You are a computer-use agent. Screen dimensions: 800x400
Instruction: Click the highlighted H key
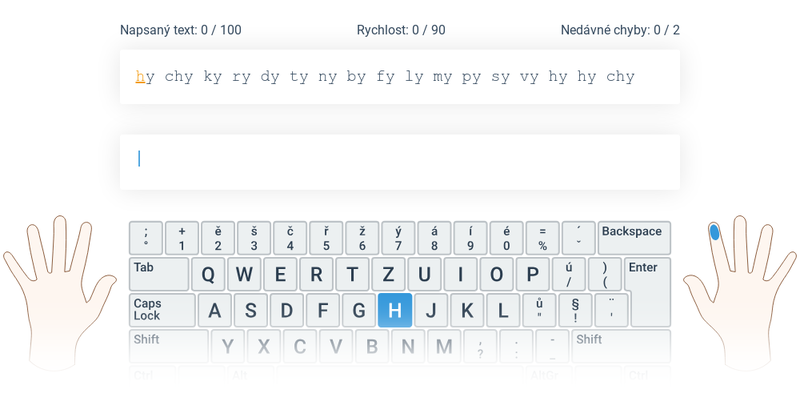tap(395, 310)
